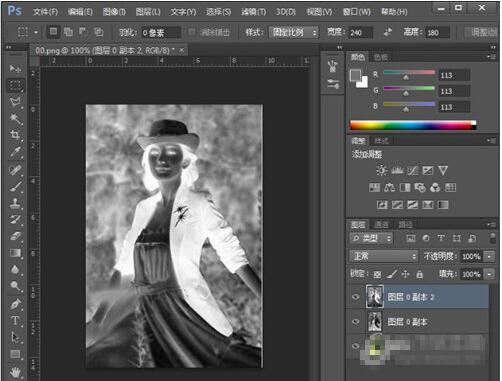This screenshot has height=381, width=502.
Task: Add a Brightness/Contrast adjustment
Action: coord(382,171)
